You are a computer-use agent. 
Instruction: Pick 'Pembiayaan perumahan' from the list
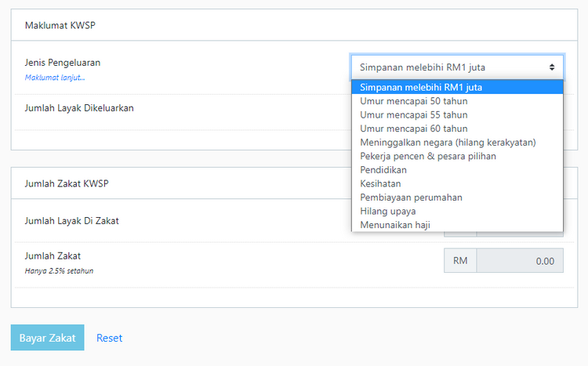457,197
